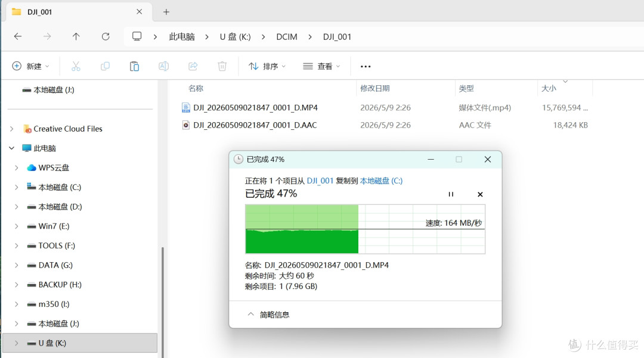The height and width of the screenshot is (358, 644).
Task: Click the folder icon on the DJI_001 tab
Action: coord(17,11)
